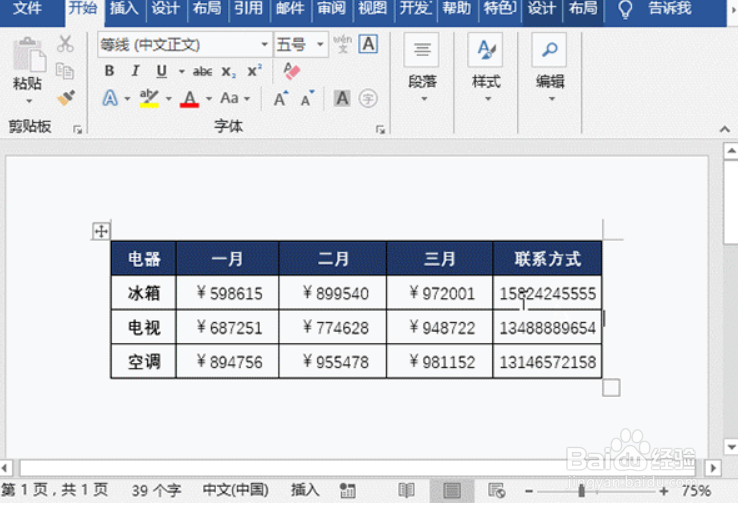
Task: Click the Text Effects outlined A icon
Action: click(110, 98)
